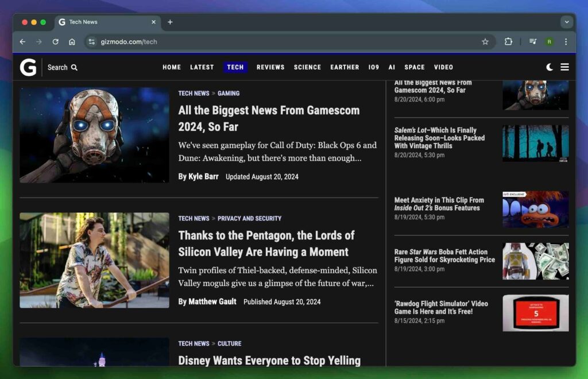This screenshot has width=588, height=379.
Task: Click the back navigation arrow
Action: [x=22, y=41]
